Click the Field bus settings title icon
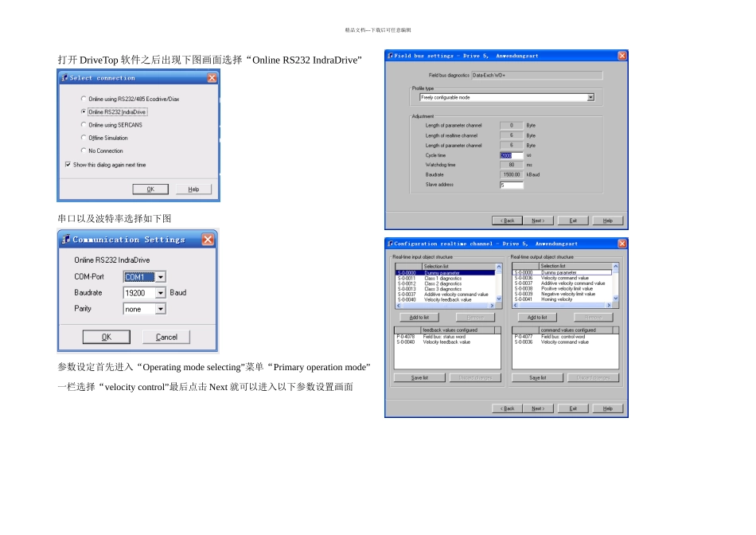Screen dimensions: 756x535 [x=390, y=56]
